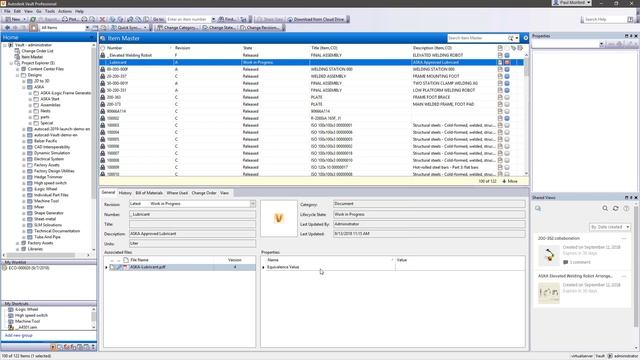Expand the Factory Assets node below Tube And Pipe
The width and height of the screenshot is (640, 360).
tap(18, 243)
